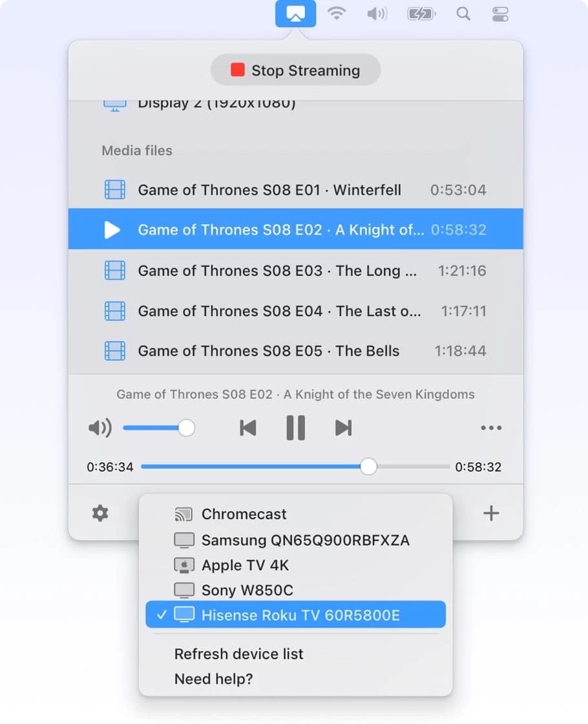Click Refresh device list
Image resolution: width=588 pixels, height=724 pixels.
(238, 654)
